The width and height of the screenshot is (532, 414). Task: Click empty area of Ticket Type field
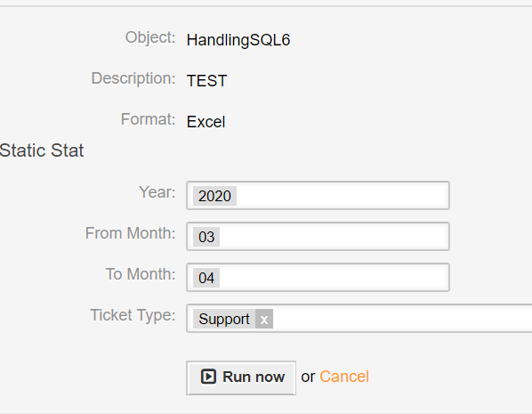pos(400,319)
